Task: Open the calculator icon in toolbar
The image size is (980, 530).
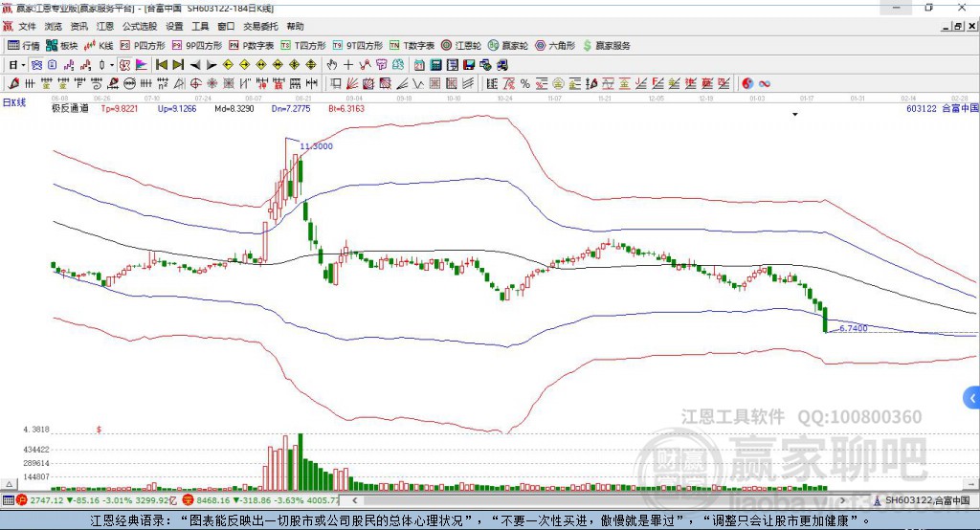Action: pyautogui.click(x=435, y=65)
